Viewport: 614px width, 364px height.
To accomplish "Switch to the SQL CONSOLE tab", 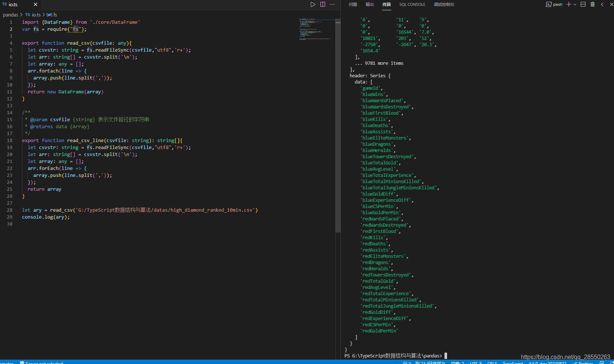I will [412, 4].
